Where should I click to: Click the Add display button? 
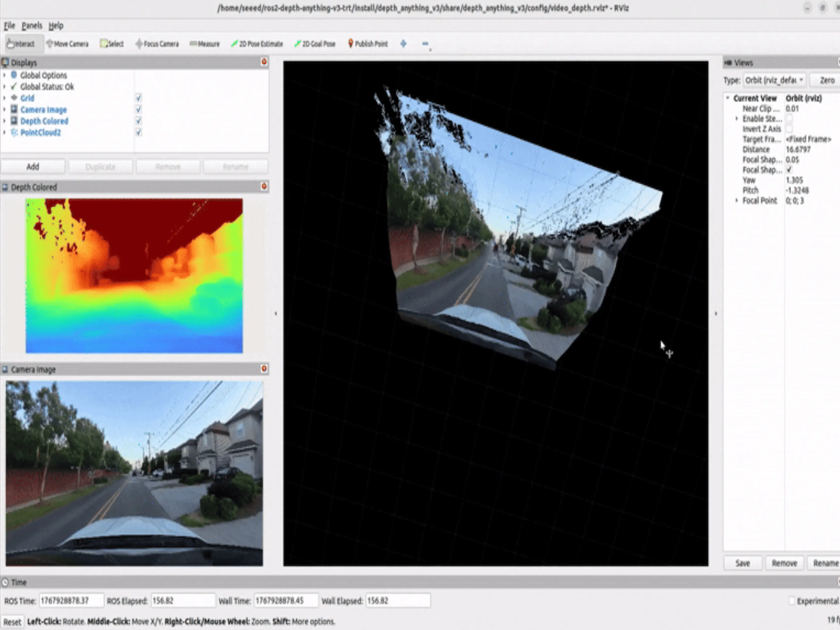pyautogui.click(x=33, y=167)
